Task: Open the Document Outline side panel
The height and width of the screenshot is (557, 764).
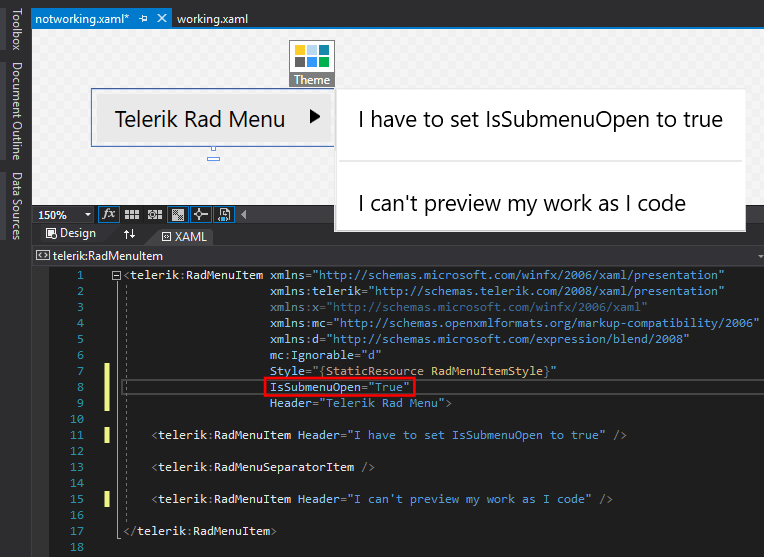Action: point(16,111)
